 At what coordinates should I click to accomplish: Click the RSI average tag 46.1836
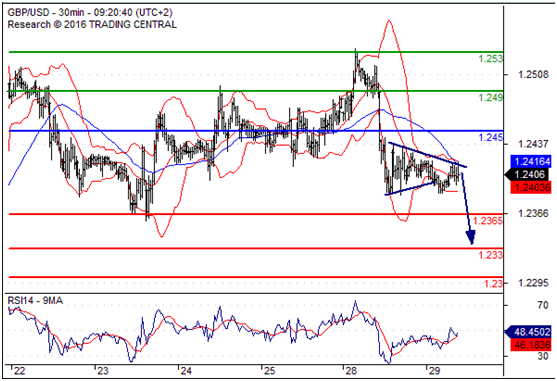coord(531,344)
